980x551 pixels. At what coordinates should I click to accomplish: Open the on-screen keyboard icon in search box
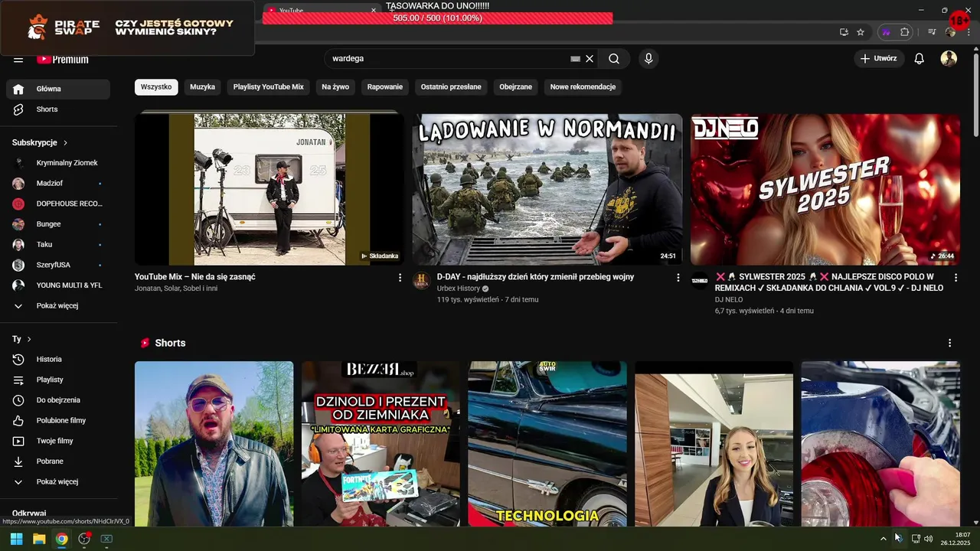click(576, 59)
